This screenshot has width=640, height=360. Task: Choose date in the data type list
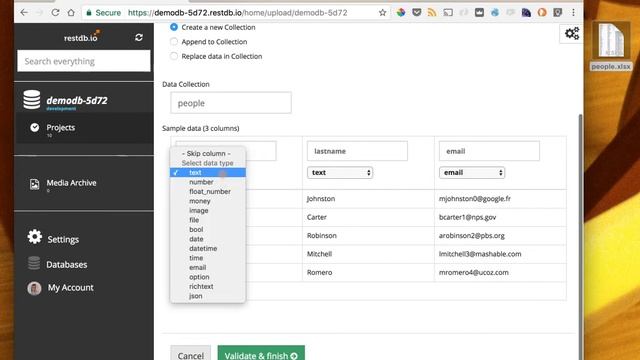208,239
